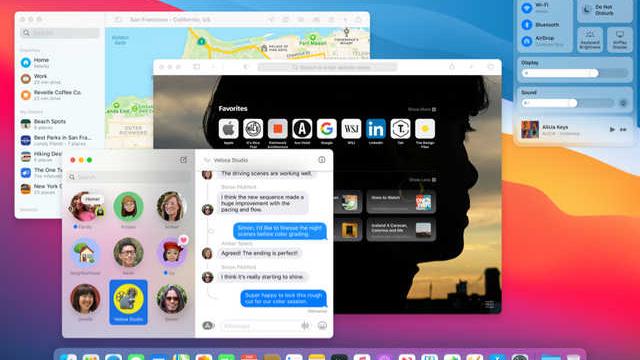Open the Google favorite
Viewport: 640px width, 360px height.
[x=327, y=129]
